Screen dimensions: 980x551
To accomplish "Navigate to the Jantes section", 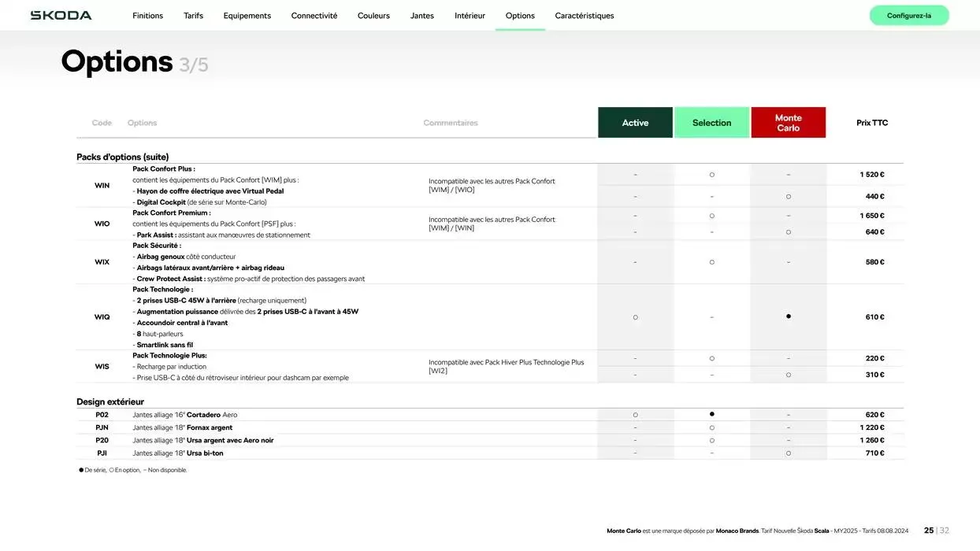I will coord(421,16).
